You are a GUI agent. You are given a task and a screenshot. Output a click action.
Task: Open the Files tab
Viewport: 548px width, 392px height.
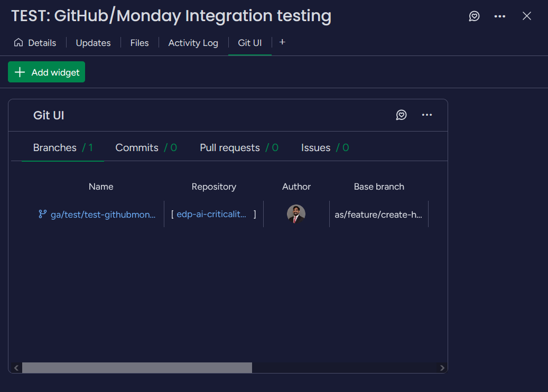[x=140, y=43]
